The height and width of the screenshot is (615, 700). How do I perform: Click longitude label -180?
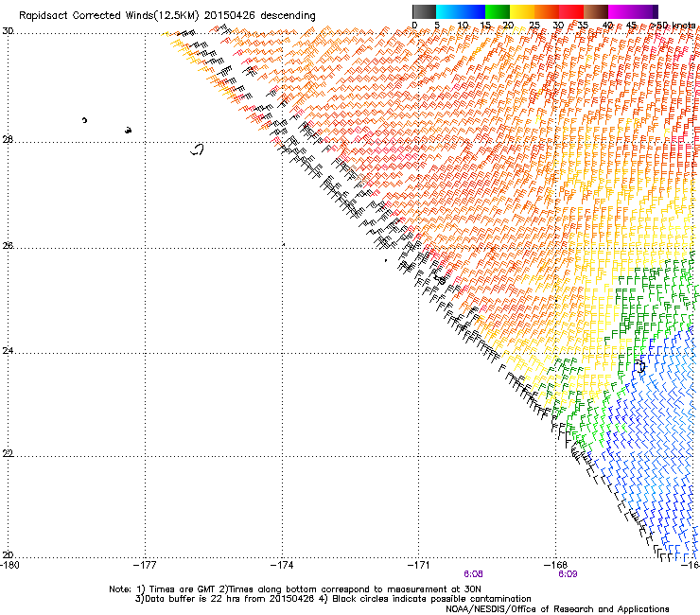[9, 566]
